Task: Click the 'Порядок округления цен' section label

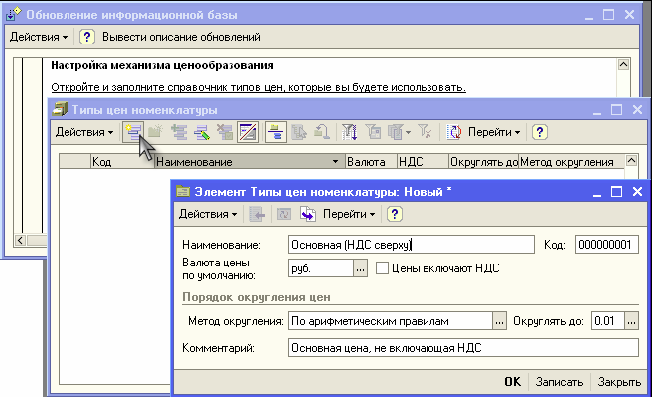Action: 256,297
